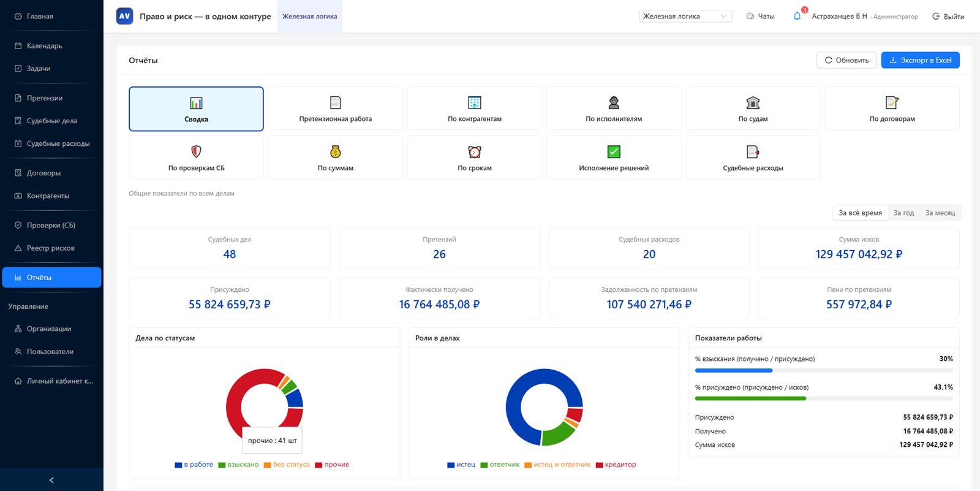Select По исполнителям report card
Viewport: 980px width, 491px height.
point(614,108)
